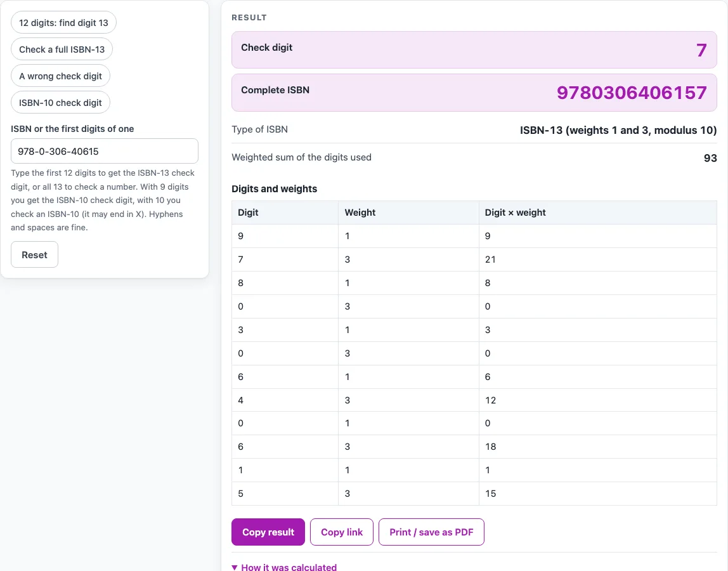Image resolution: width=728 pixels, height=571 pixels.
Task: Click the complete ISBN number 9780306406157
Action: click(x=632, y=93)
